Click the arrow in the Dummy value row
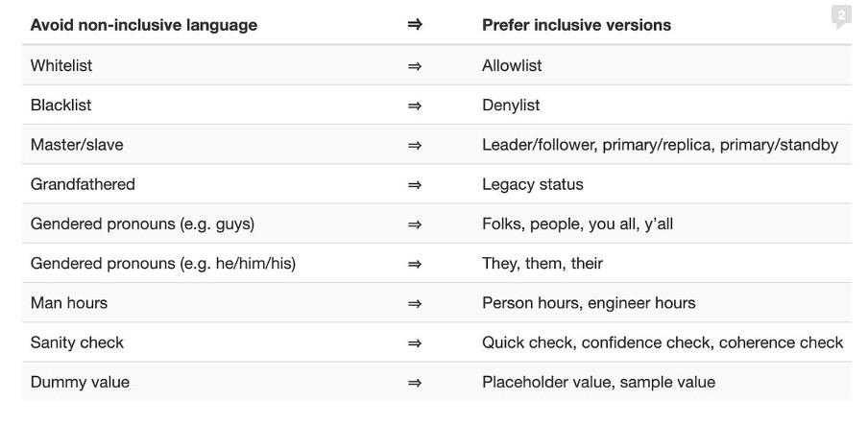The height and width of the screenshot is (424, 868). [415, 382]
